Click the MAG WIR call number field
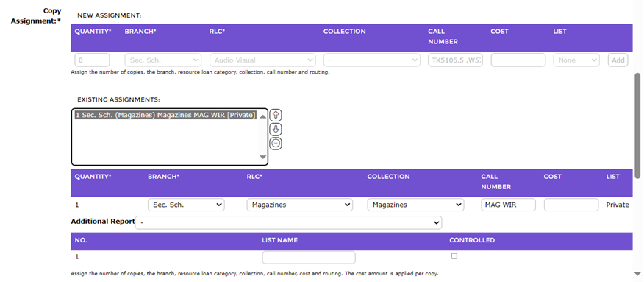 [509, 205]
